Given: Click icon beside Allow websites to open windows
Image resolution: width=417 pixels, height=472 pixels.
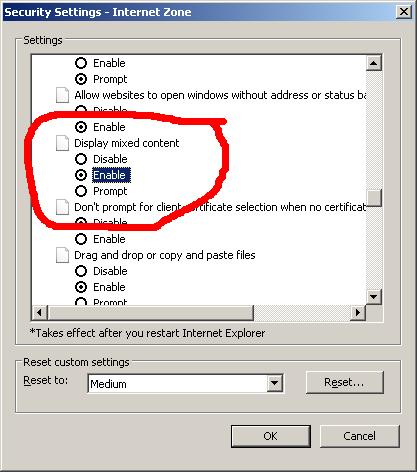Looking at the screenshot, I should pyautogui.click(x=62, y=95).
